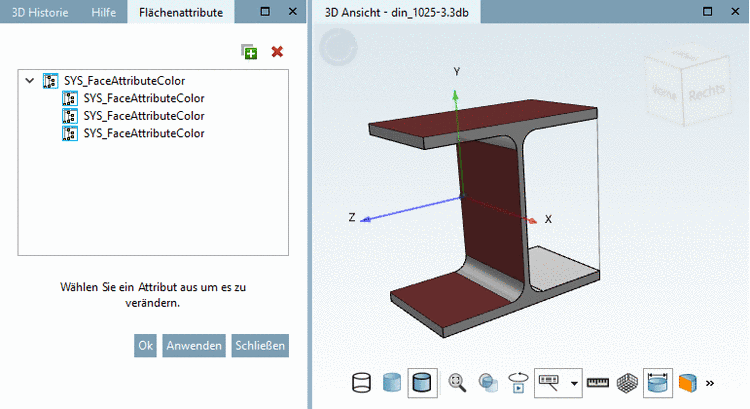Toggle the transparency display icon

pos(488,383)
